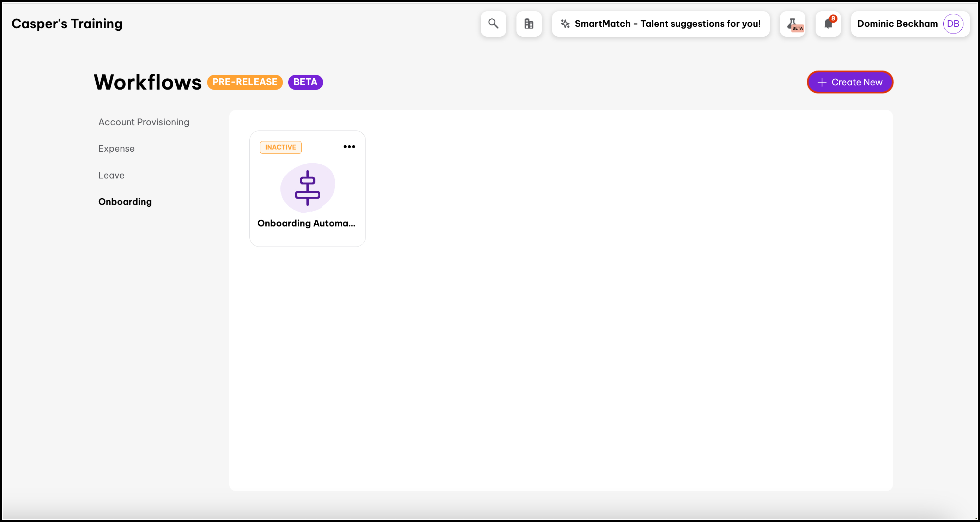Image resolution: width=980 pixels, height=522 pixels.
Task: Open Dominic Beckham account menu
Action: (897, 24)
